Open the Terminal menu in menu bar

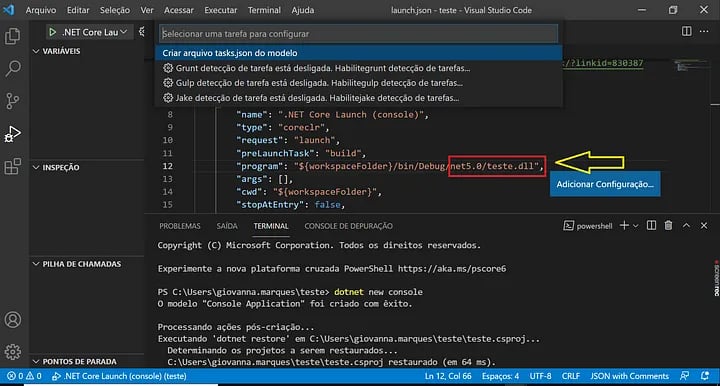264,10
